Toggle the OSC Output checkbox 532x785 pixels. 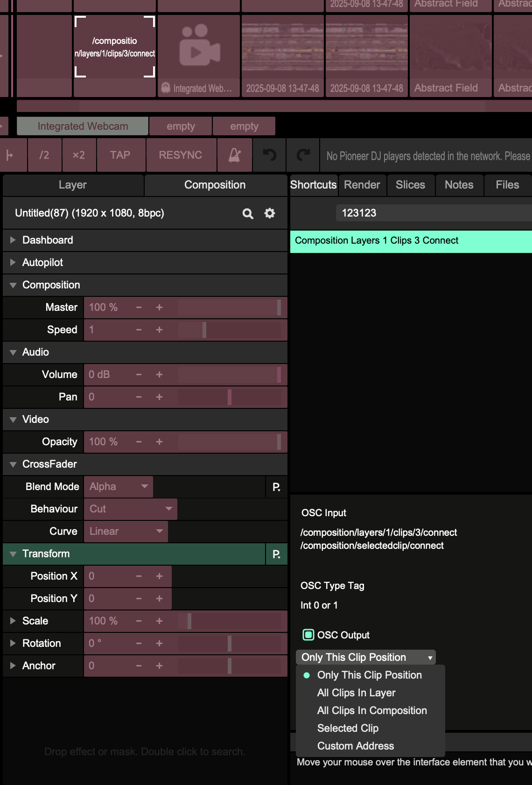(308, 635)
